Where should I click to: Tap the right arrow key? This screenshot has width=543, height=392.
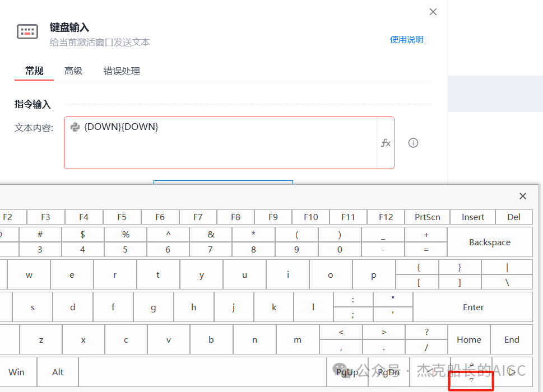point(512,372)
